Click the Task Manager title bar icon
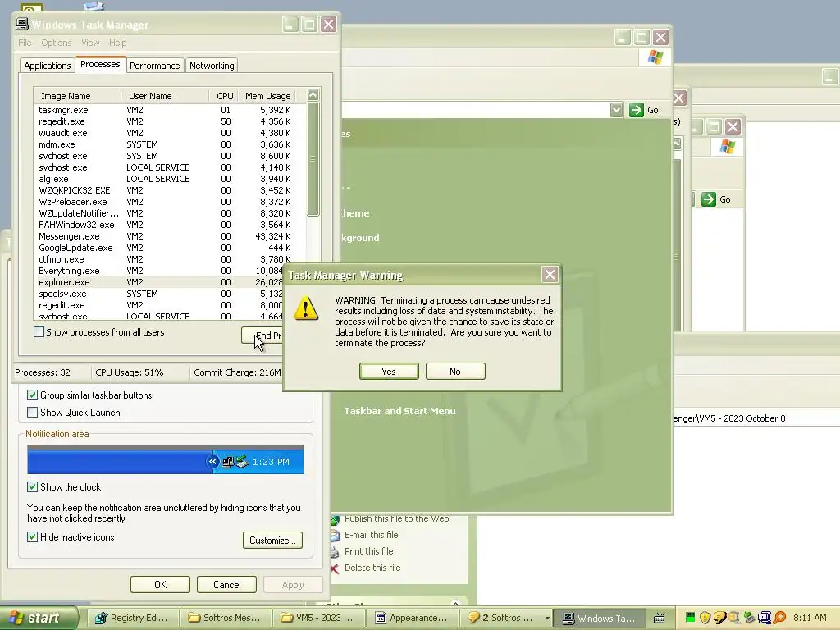Screen dimensions: 840x630 pyautogui.click(x=22, y=24)
